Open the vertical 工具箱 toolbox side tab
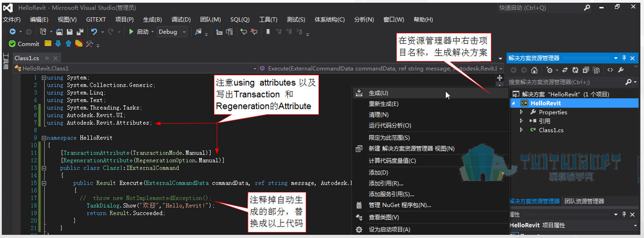This screenshot has width=644, height=238. (x=5, y=61)
